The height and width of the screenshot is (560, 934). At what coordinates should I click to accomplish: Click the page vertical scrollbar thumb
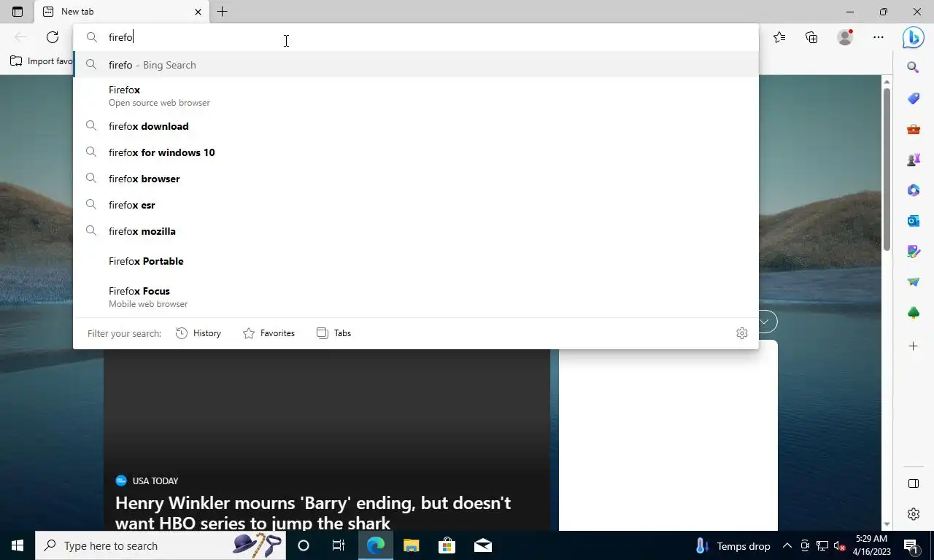point(887,168)
